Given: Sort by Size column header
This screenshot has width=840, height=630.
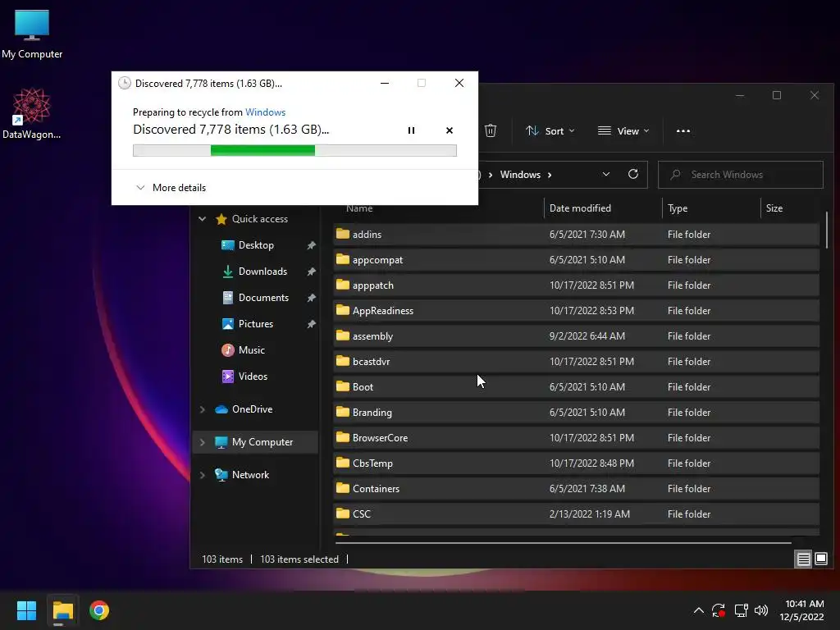Looking at the screenshot, I should 774,208.
